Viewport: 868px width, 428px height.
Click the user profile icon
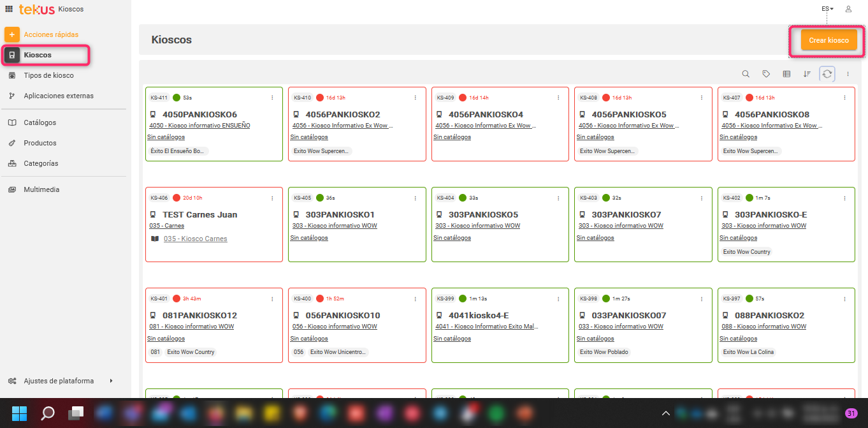[848, 9]
